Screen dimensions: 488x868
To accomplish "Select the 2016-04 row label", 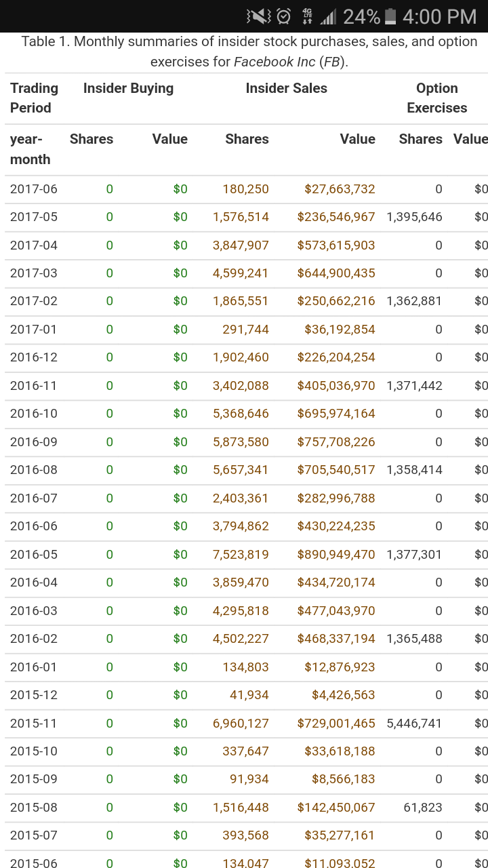I will click(x=34, y=583).
